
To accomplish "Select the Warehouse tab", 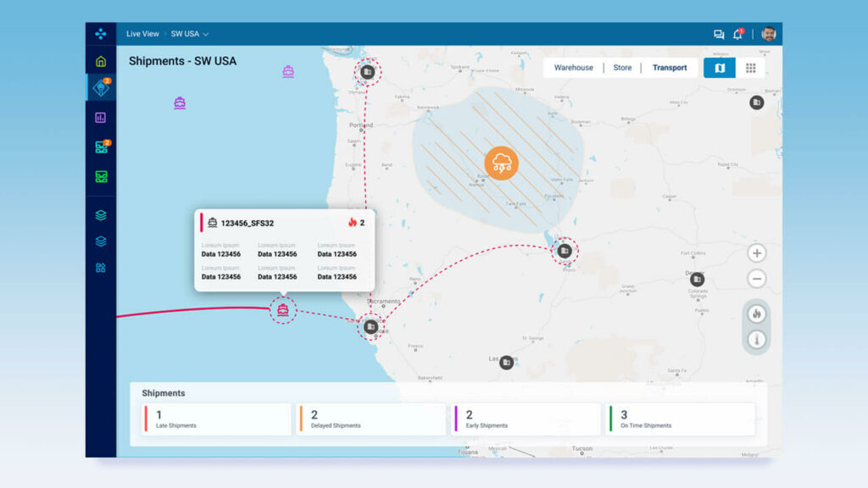I will coord(573,68).
